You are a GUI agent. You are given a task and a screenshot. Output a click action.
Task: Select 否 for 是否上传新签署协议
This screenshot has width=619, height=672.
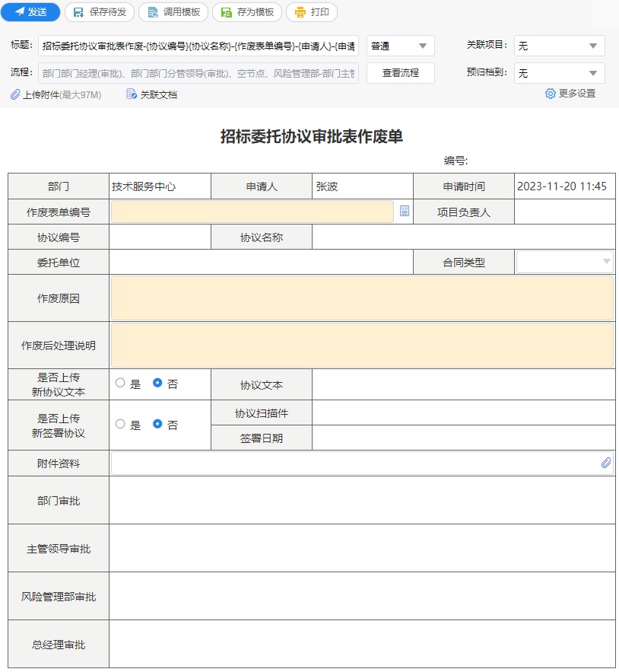click(157, 425)
